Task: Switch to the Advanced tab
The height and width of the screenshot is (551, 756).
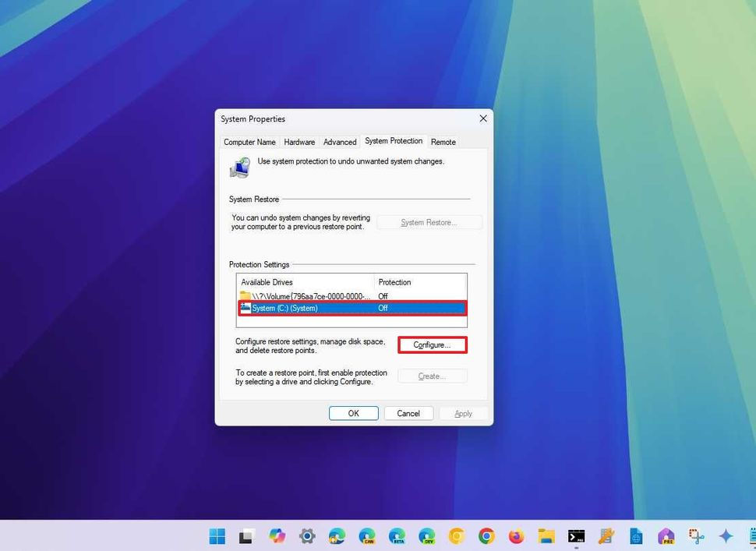Action: pyautogui.click(x=340, y=142)
